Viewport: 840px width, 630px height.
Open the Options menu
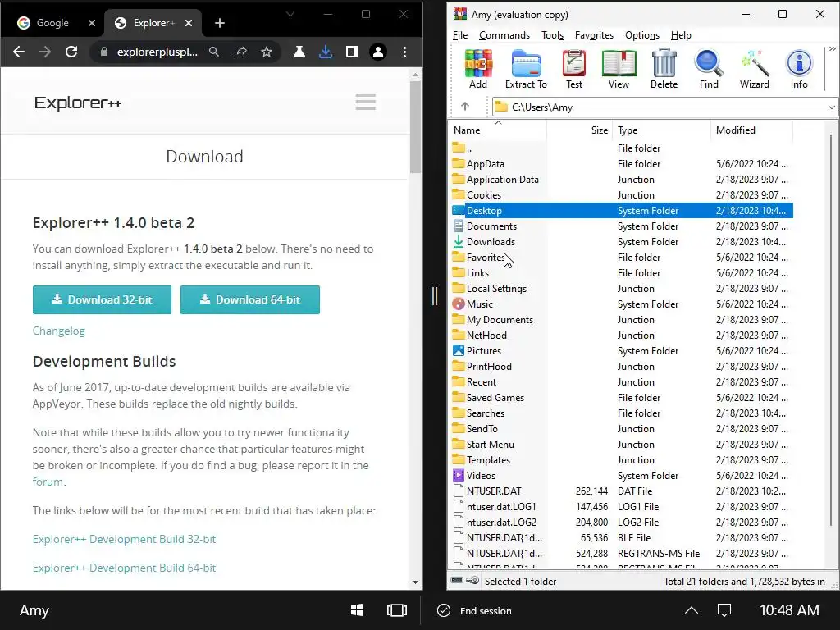641,35
